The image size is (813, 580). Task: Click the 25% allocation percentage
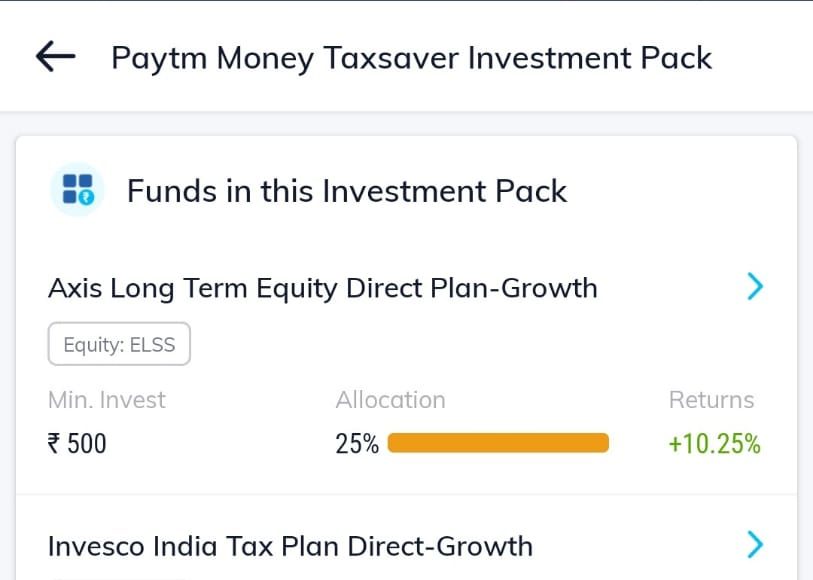357,443
